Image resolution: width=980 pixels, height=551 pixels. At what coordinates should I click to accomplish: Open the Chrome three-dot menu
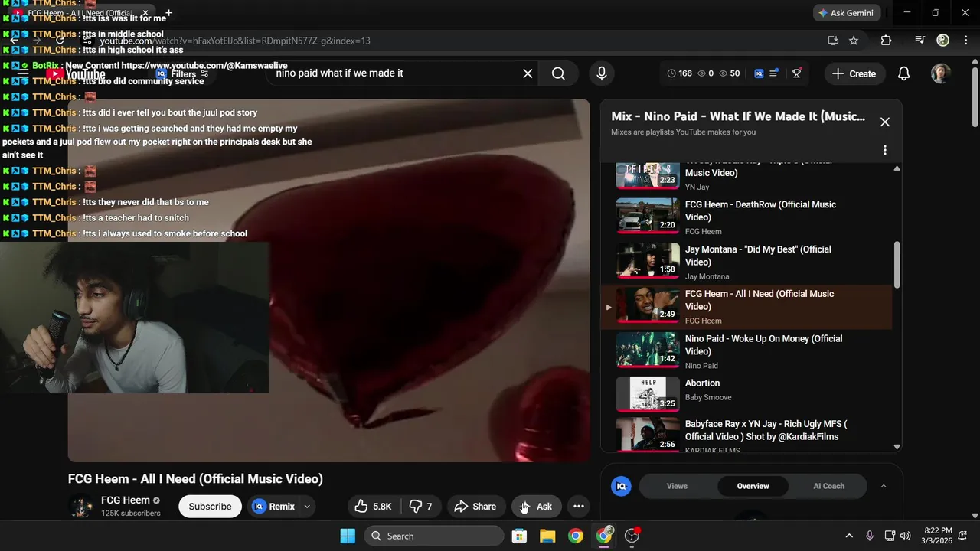[x=967, y=40]
